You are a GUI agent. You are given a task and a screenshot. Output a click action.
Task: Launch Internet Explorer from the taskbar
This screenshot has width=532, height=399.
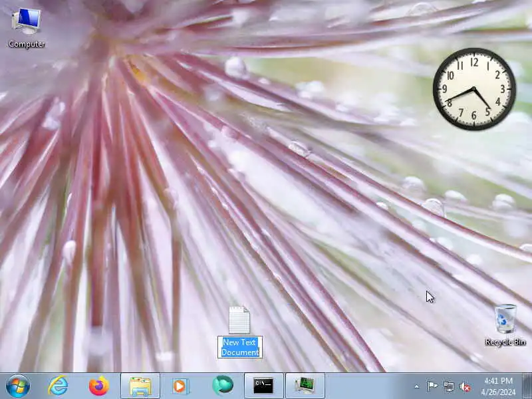pyautogui.click(x=58, y=386)
